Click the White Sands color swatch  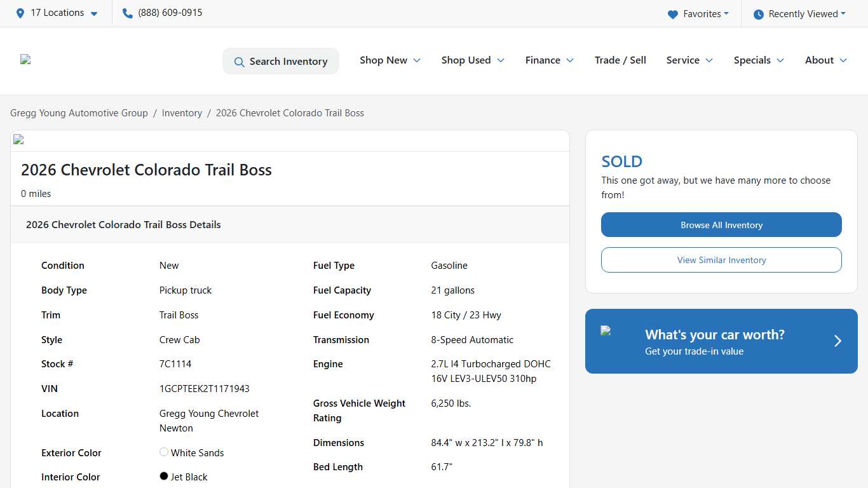click(x=164, y=452)
